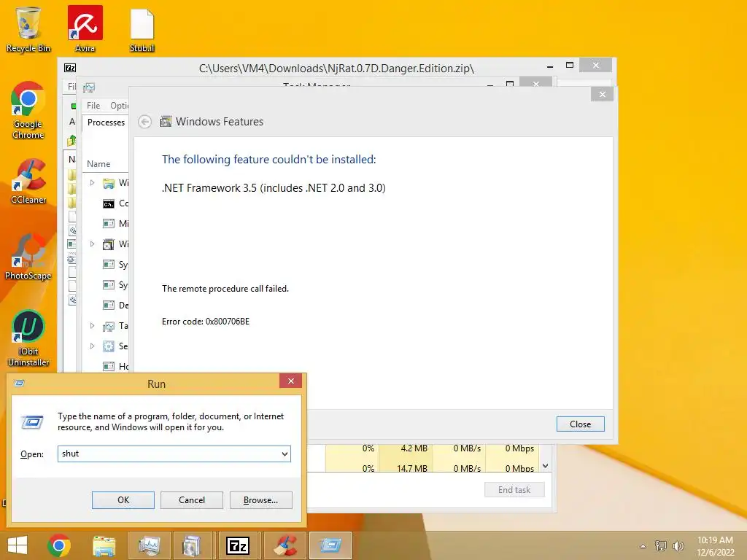
Task: Open CCleaner desktop shortcut
Action: 28,181
